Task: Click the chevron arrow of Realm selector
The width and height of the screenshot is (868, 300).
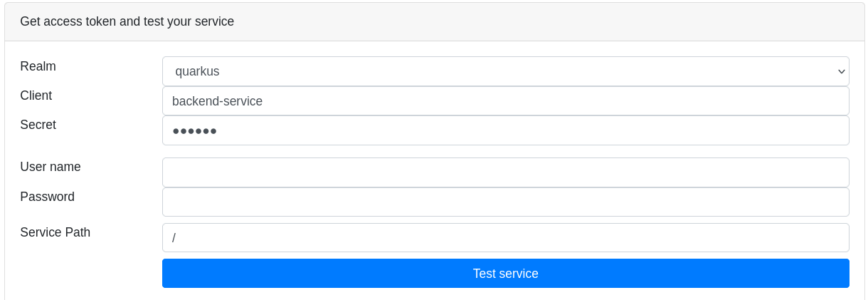Action: (x=842, y=71)
